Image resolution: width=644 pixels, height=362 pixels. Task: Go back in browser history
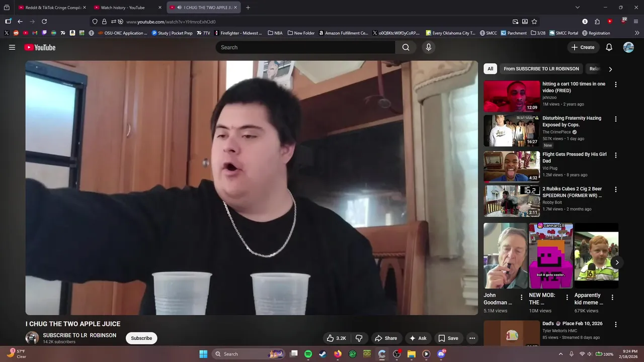[20, 22]
